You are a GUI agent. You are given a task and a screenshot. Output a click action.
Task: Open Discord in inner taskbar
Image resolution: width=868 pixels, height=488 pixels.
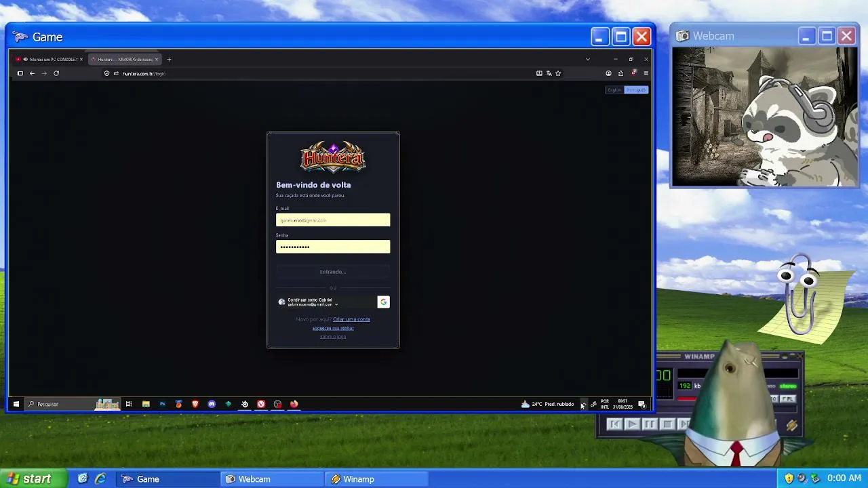[212, 404]
